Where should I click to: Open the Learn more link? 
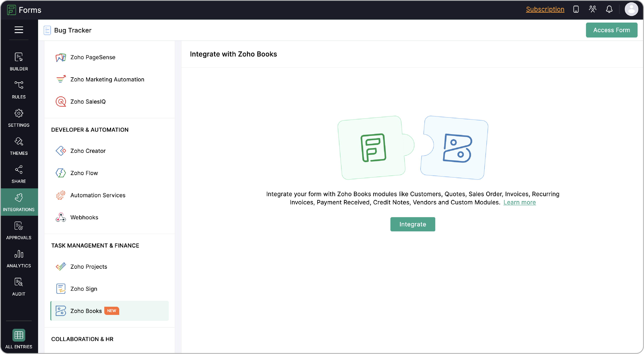(519, 202)
